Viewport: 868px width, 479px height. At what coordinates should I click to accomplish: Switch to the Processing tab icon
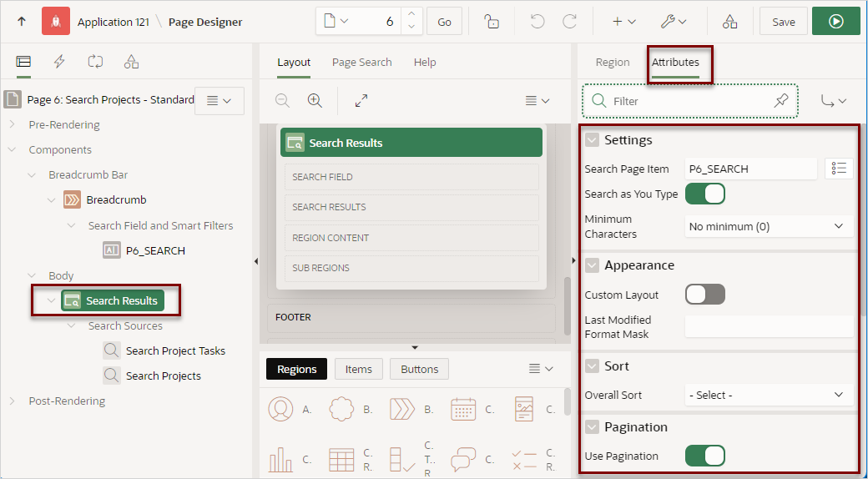click(x=95, y=62)
